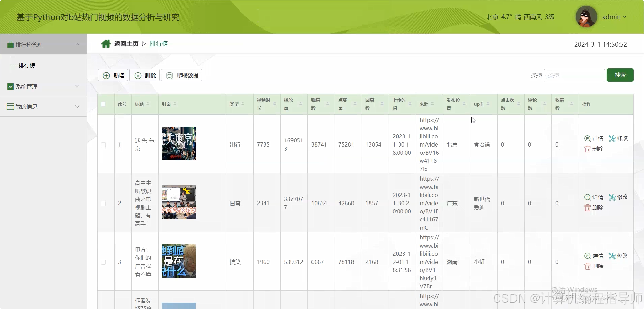Sort by 来源 column arrows

(x=432, y=104)
